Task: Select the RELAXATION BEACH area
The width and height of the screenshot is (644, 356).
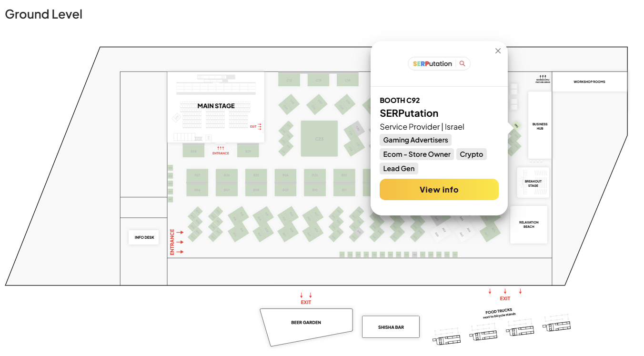Action: (x=529, y=224)
